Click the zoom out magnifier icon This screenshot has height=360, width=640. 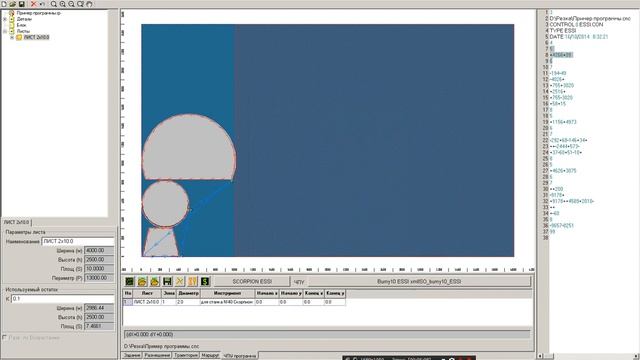pos(71,4)
